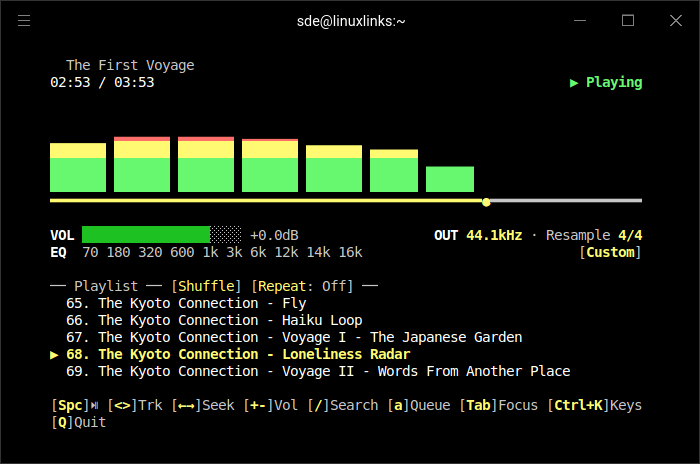Click the Q Quit shortcut

point(78,422)
